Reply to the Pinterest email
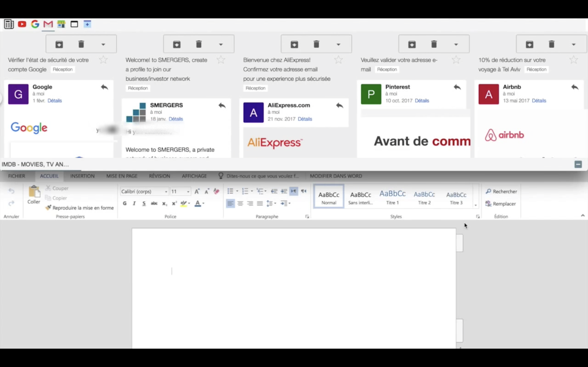Screen dimensions: 588x367 pos(457,87)
